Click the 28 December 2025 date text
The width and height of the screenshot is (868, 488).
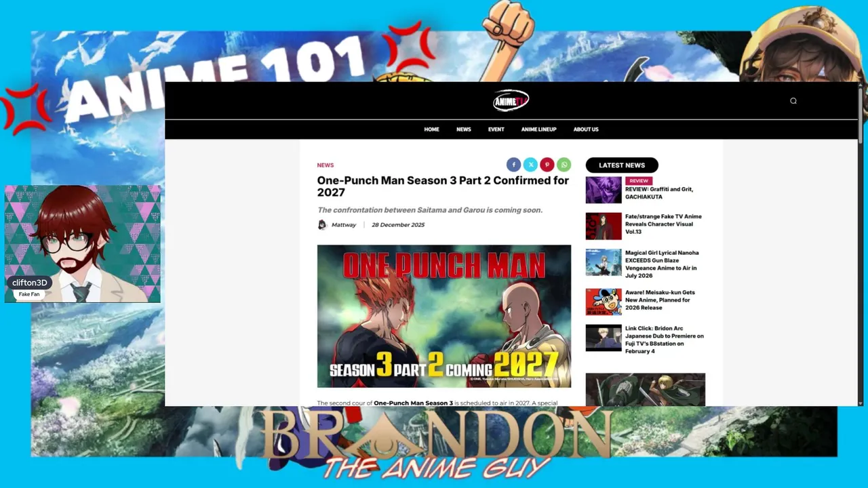(x=398, y=225)
